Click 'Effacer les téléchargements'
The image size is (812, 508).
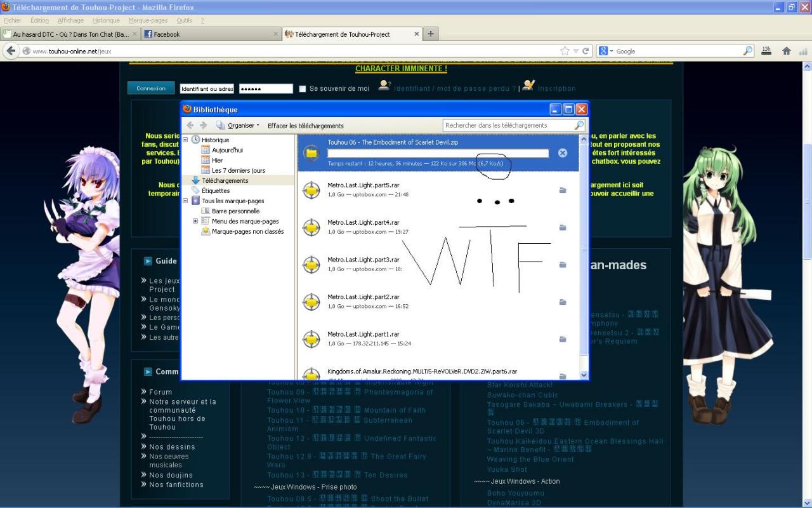click(x=306, y=126)
